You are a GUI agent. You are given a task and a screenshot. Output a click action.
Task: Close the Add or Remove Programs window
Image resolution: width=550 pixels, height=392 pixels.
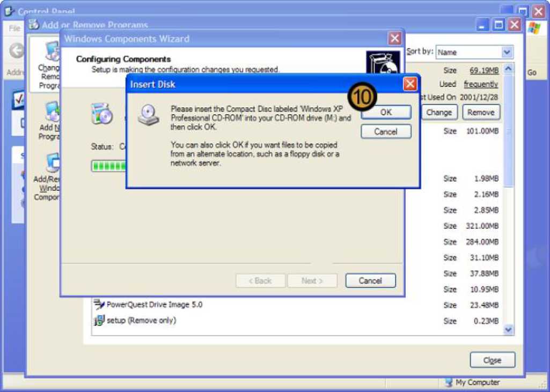coord(514,25)
